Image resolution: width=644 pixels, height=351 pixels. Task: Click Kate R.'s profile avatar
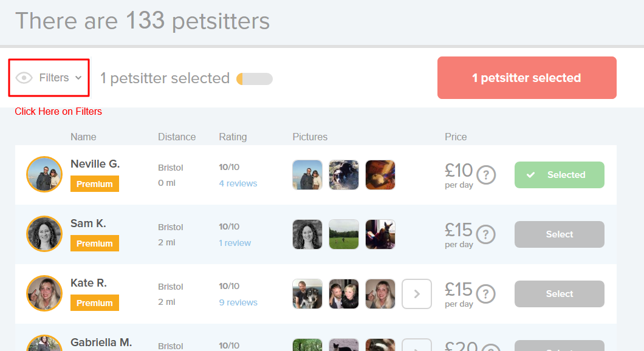click(x=44, y=294)
